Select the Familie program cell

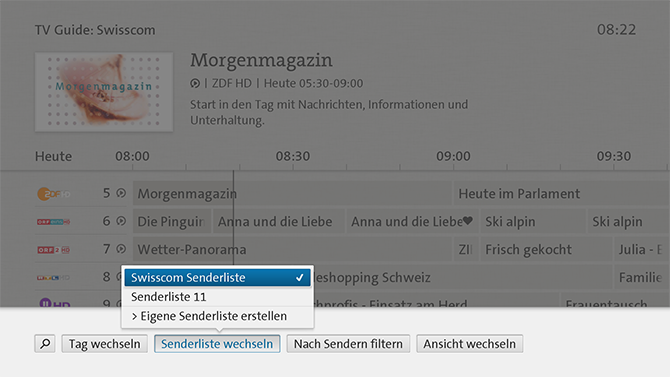click(x=641, y=277)
